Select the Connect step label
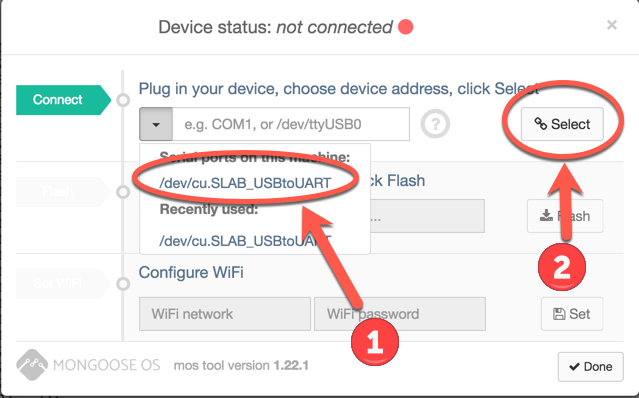 tap(63, 100)
